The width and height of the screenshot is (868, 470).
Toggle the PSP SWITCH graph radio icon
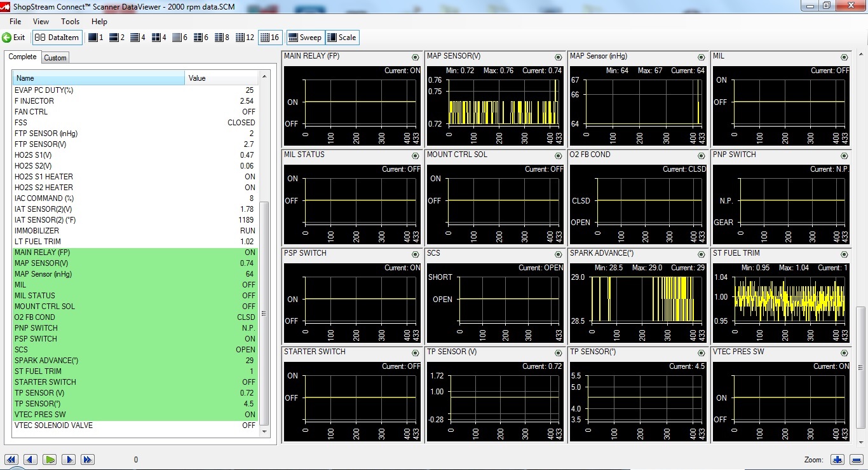(x=416, y=254)
